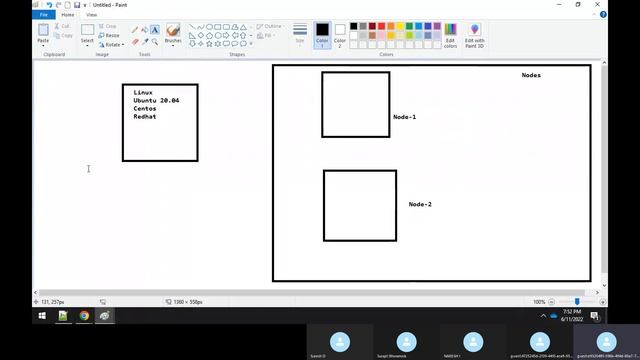
Task: Click the Copy button
Action: point(63,36)
